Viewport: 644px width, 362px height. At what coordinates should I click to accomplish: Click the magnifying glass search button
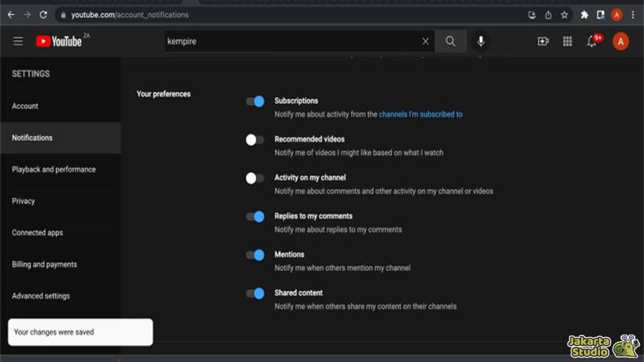pos(450,41)
